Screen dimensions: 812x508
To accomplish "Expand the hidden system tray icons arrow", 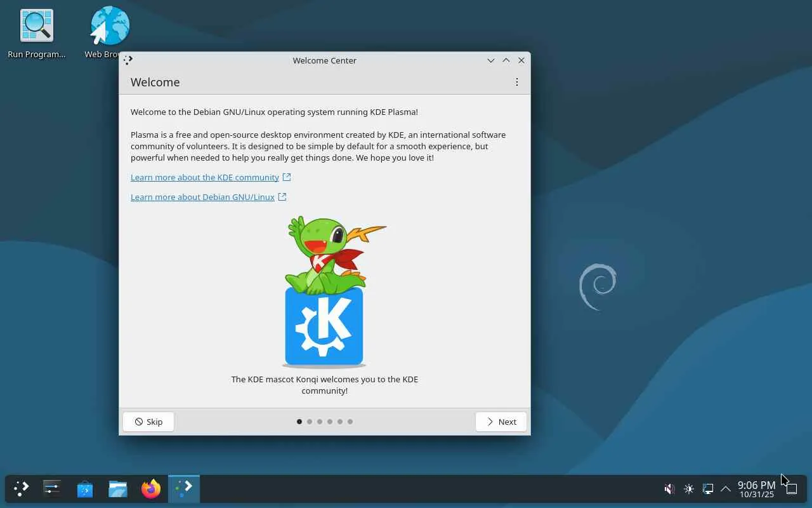I will pyautogui.click(x=726, y=489).
